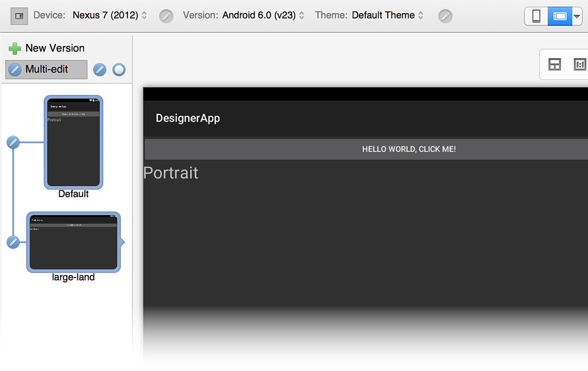Click the edit pencil after the Theme selector
Screen dimensions: 588x371
coord(445,16)
